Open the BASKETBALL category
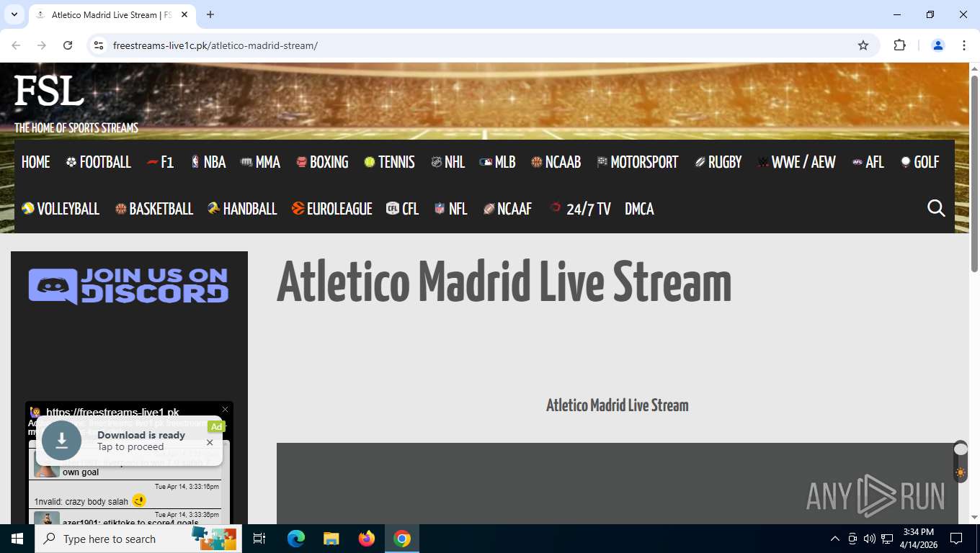The width and height of the screenshot is (980, 553). (154, 209)
